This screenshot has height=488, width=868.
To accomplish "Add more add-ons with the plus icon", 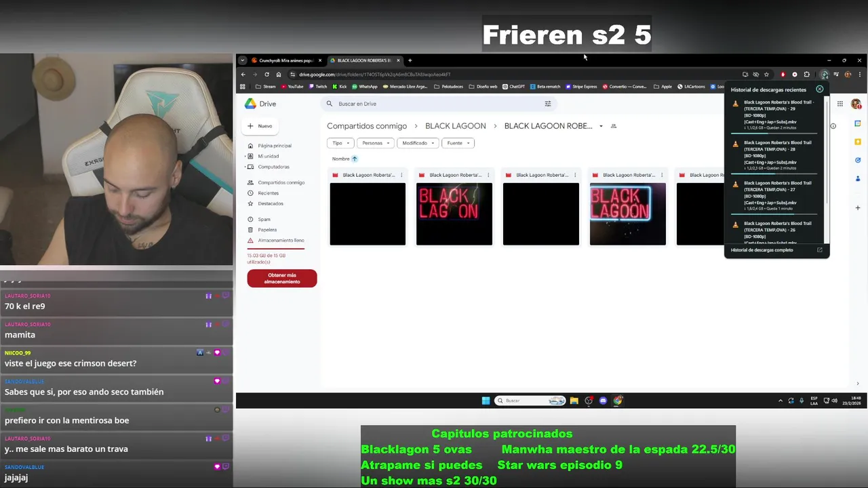I will point(858,207).
